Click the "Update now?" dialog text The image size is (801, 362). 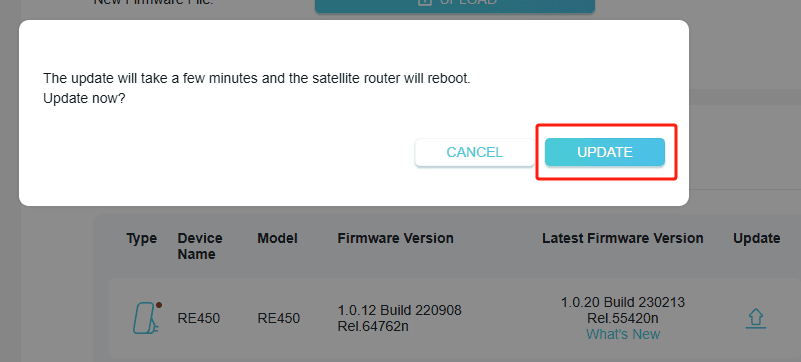click(x=84, y=99)
